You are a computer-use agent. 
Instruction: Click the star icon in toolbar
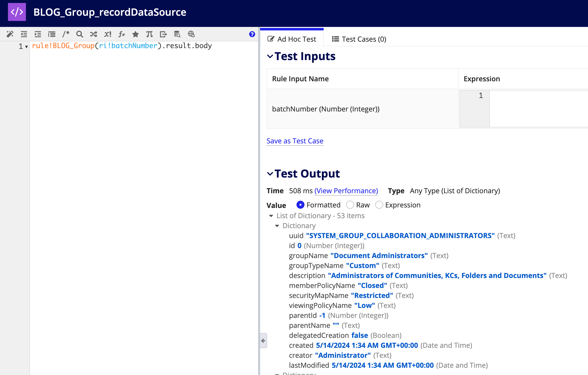pyautogui.click(x=135, y=34)
